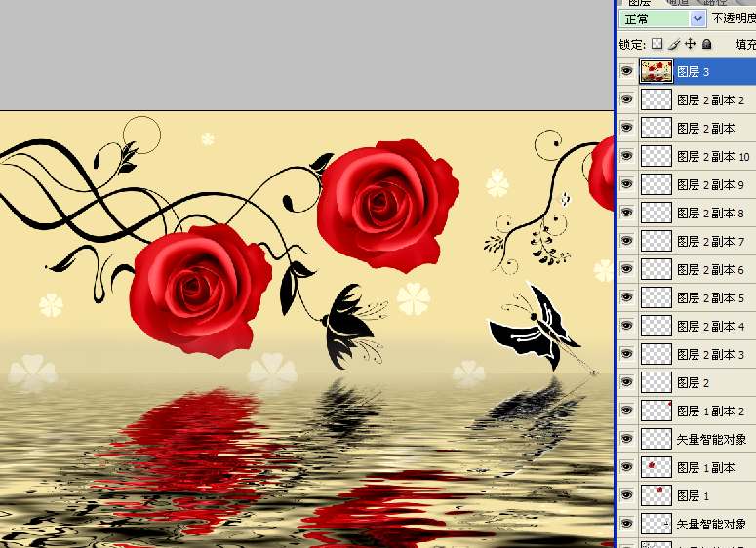Toggle lock position move icon
This screenshot has height=548, width=756.
tap(691, 44)
